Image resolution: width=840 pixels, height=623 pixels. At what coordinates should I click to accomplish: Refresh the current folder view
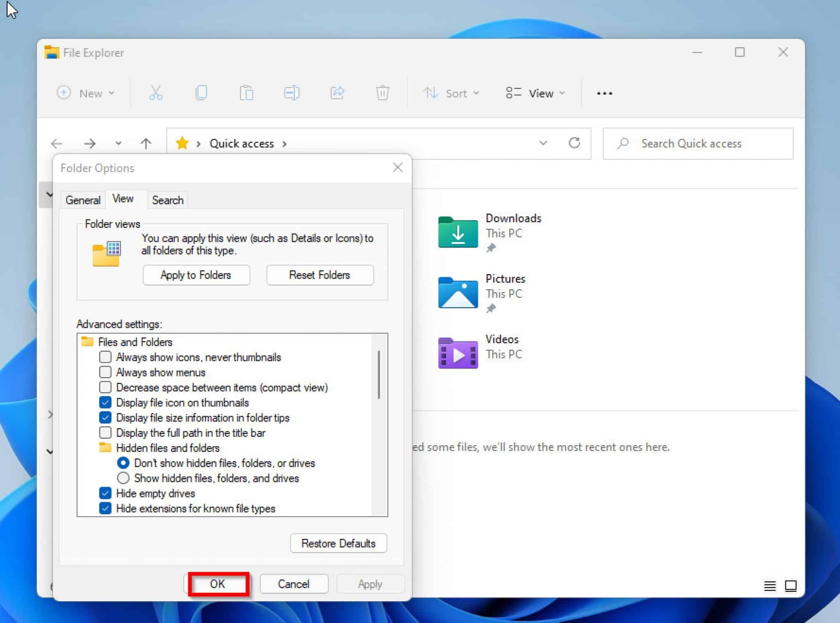tap(574, 143)
